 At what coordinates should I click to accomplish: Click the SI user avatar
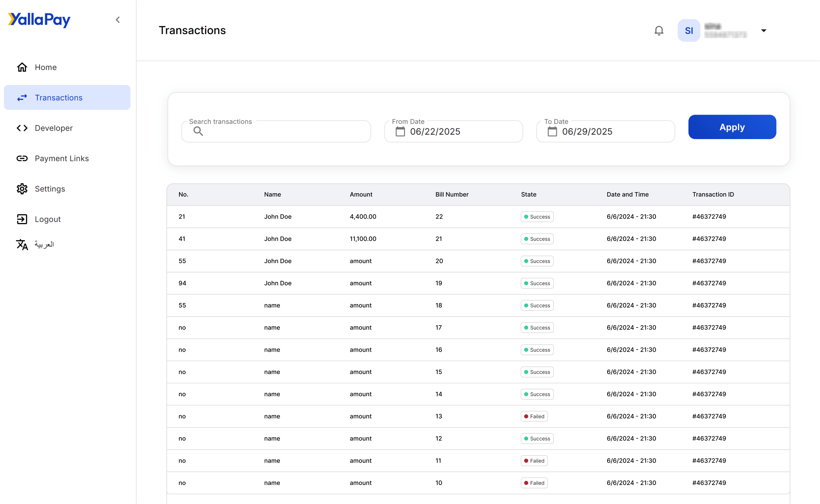click(689, 31)
